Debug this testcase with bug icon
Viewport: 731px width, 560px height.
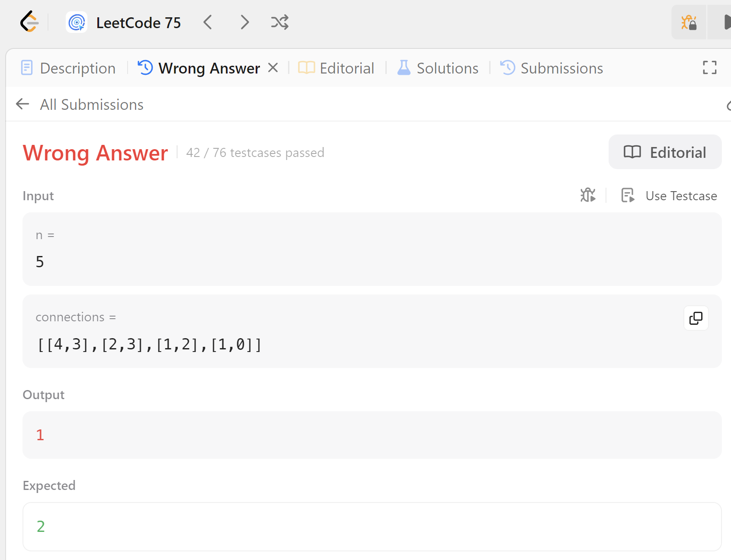(x=588, y=195)
